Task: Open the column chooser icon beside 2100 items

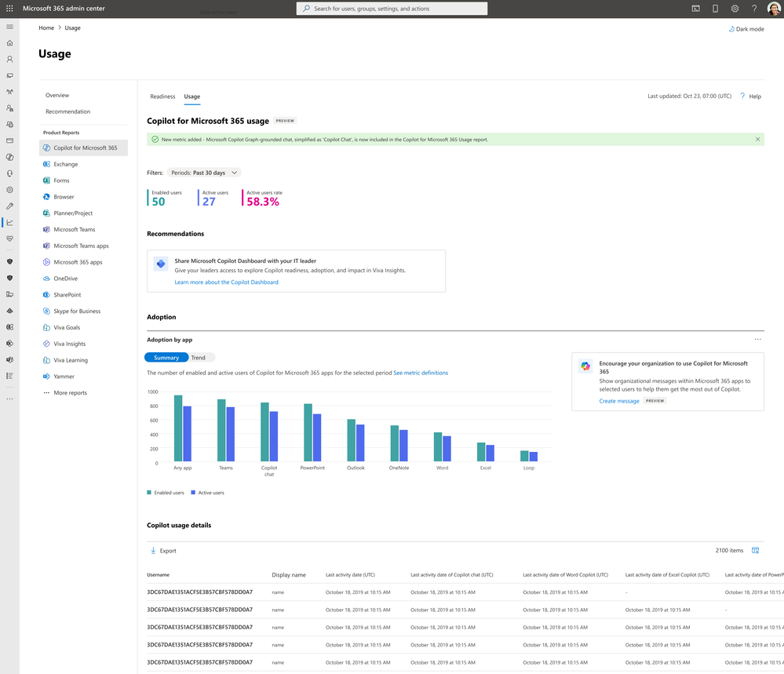Action: 755,551
